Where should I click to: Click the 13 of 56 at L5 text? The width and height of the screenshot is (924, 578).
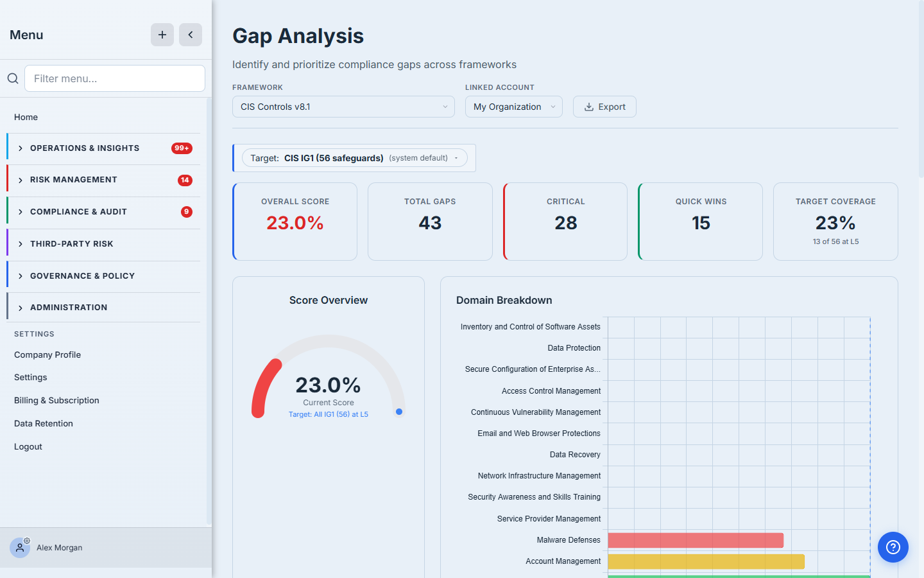pos(835,241)
